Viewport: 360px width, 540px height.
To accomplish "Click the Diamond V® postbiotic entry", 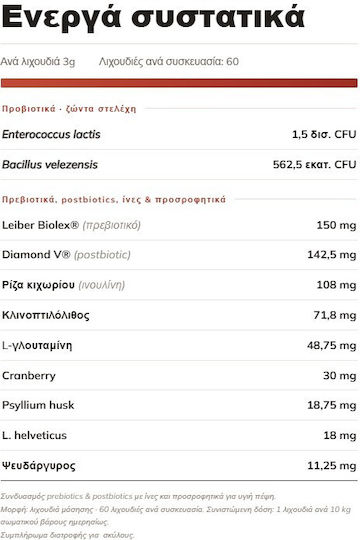I will [x=66, y=255].
